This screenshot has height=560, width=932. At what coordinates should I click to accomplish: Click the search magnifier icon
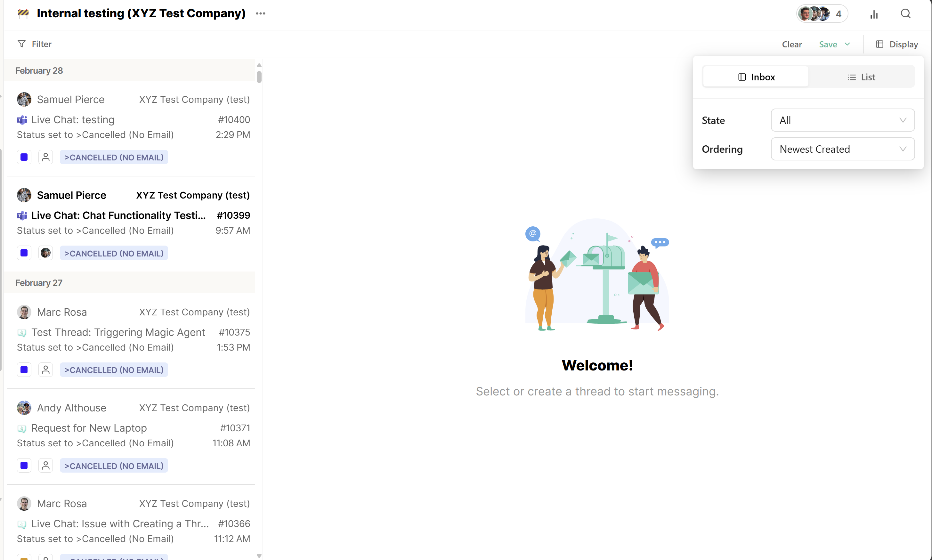pyautogui.click(x=906, y=14)
